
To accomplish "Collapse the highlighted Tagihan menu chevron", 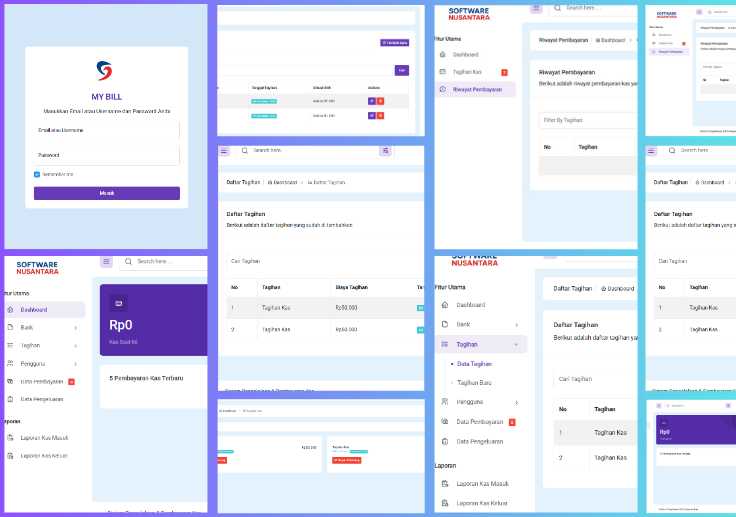I will pos(517,344).
